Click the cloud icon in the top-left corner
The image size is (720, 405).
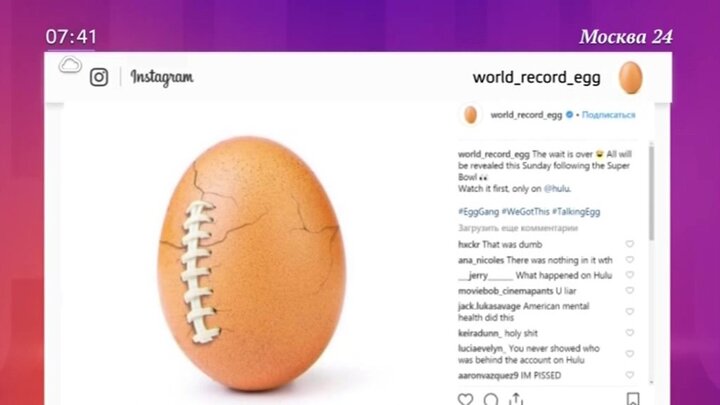(x=70, y=65)
